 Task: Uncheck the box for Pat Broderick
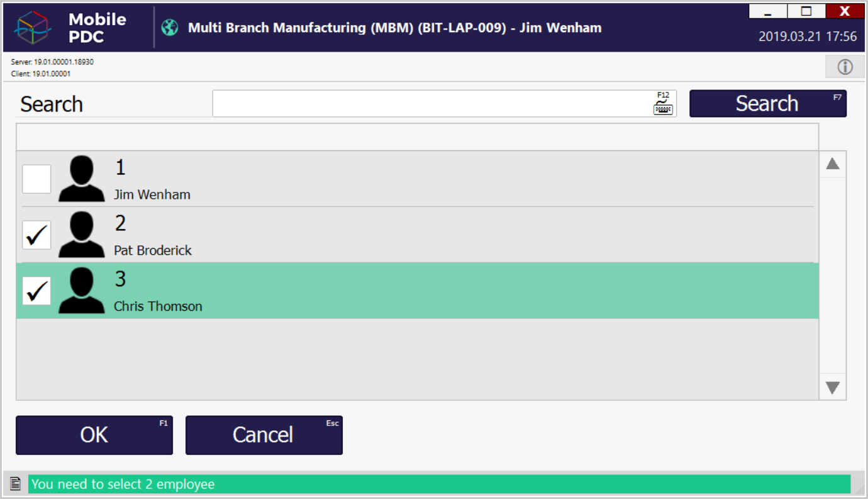pyautogui.click(x=36, y=235)
